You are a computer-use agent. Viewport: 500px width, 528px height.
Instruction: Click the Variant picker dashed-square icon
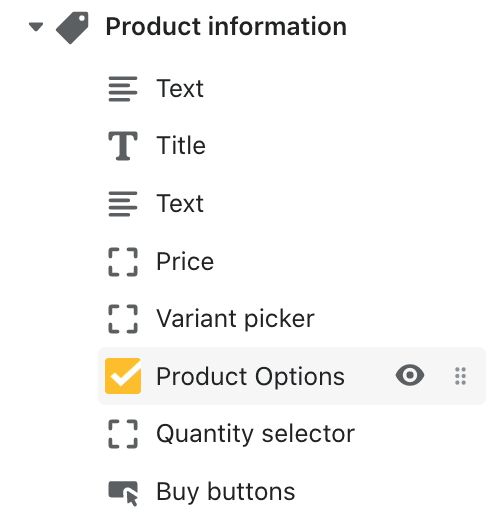click(x=123, y=319)
